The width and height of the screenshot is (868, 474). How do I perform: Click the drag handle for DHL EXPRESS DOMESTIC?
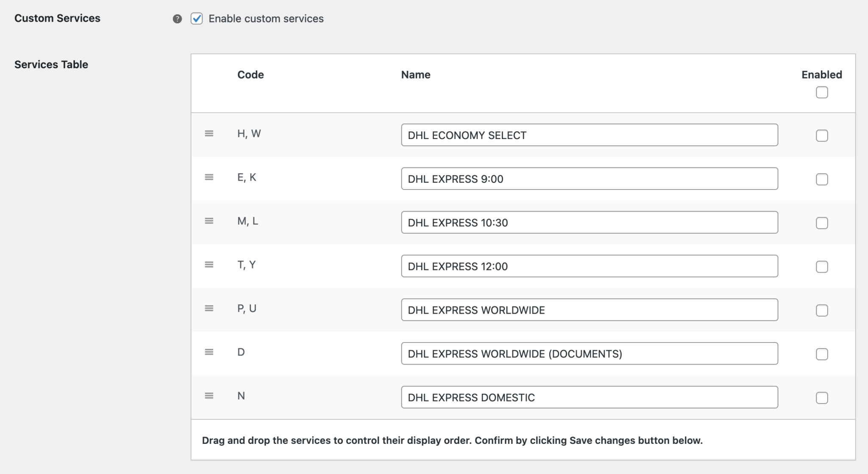click(x=209, y=396)
